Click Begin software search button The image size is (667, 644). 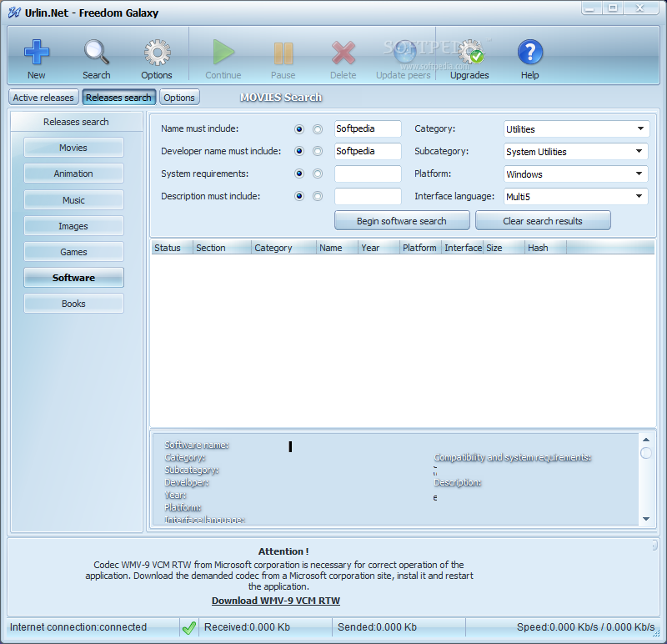(x=402, y=221)
